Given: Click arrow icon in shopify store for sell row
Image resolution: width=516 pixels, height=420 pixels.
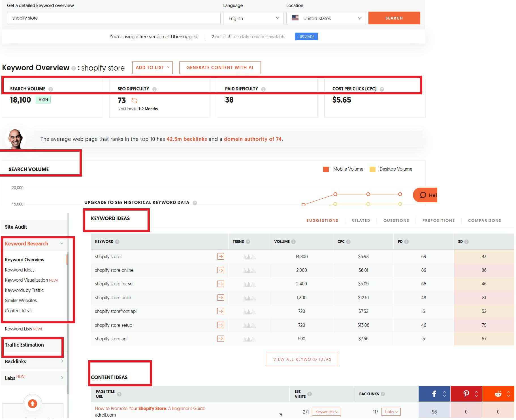Looking at the screenshot, I should pyautogui.click(x=221, y=284).
